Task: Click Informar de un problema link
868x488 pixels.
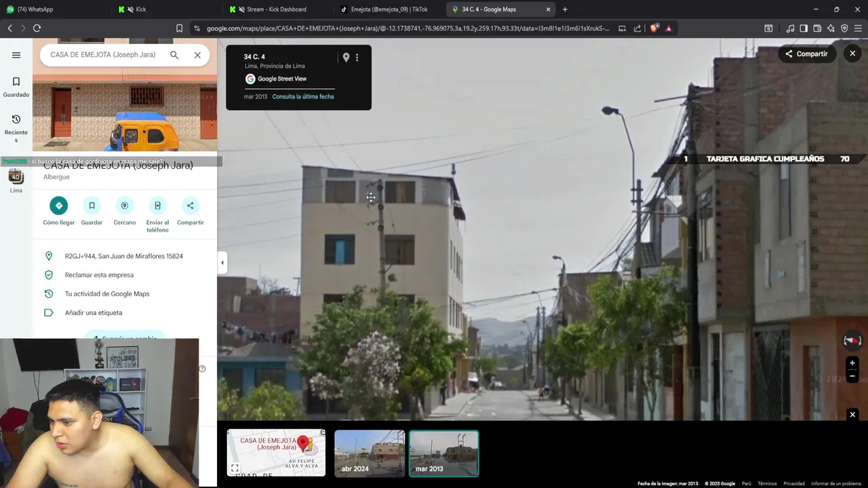Action: (x=836, y=484)
